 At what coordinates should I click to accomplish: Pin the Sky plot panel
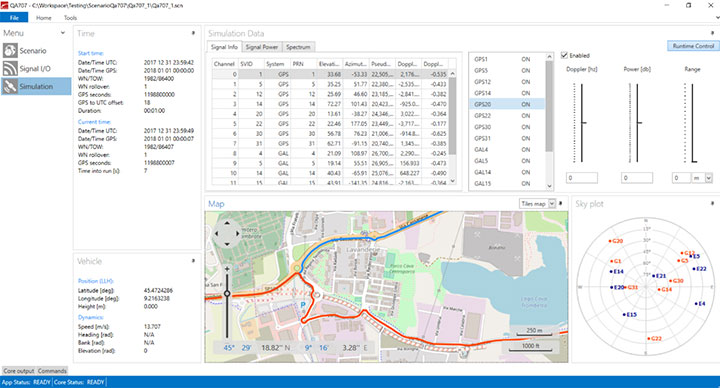click(712, 203)
